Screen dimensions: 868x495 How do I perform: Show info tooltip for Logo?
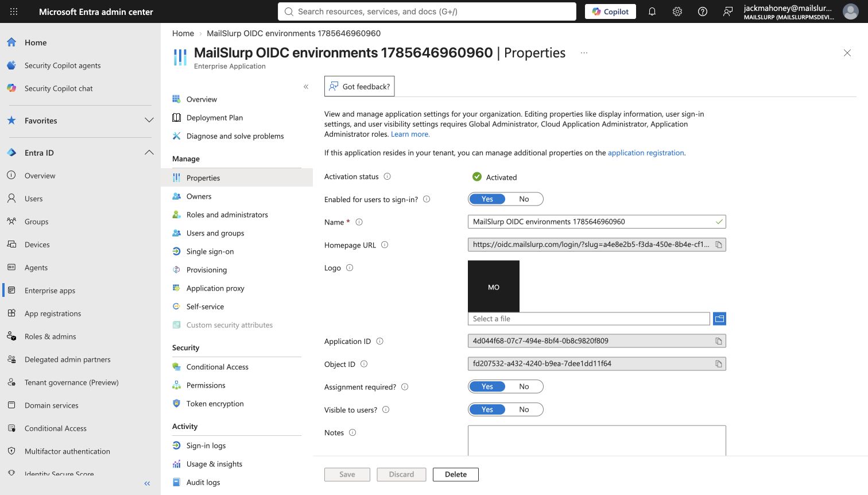[350, 268]
